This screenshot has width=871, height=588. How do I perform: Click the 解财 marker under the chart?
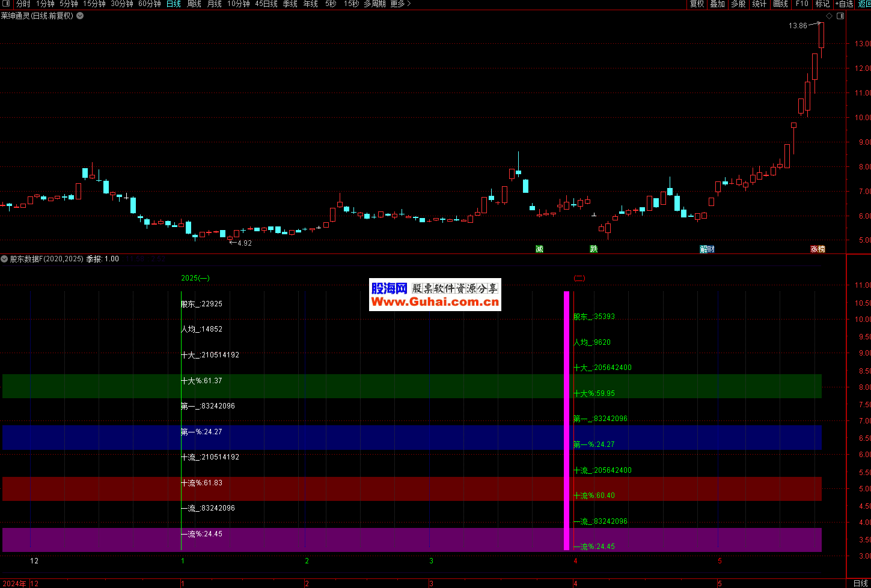coord(707,249)
